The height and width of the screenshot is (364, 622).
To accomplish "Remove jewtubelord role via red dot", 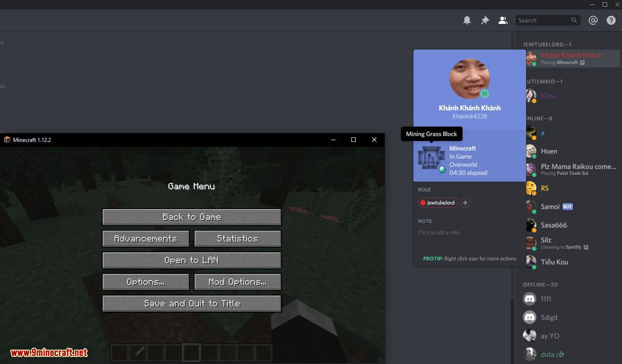I will (x=423, y=203).
